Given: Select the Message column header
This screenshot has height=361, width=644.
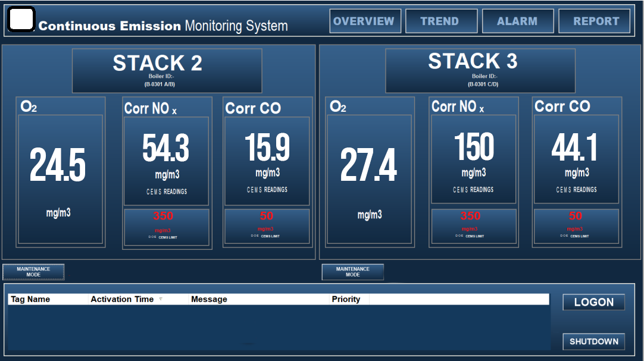Looking at the screenshot, I should pos(209,299).
